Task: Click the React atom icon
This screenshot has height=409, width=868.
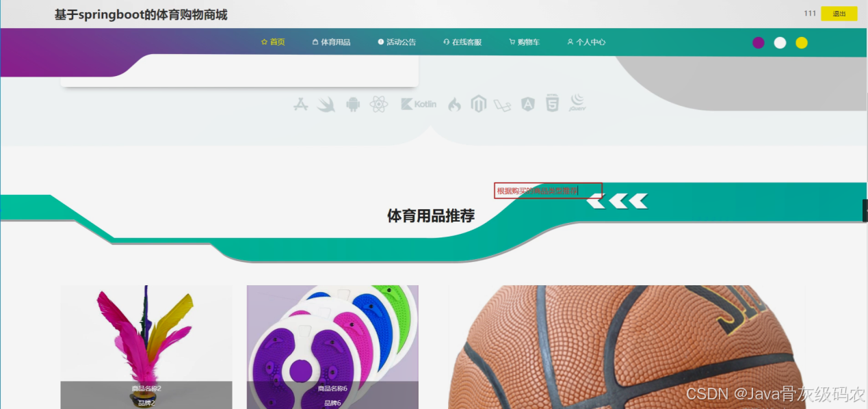Action: pyautogui.click(x=379, y=104)
